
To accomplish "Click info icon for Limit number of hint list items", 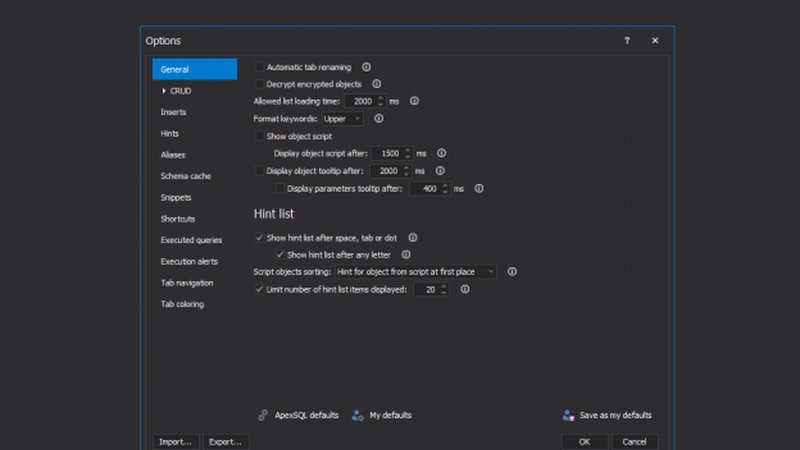I will click(x=465, y=289).
